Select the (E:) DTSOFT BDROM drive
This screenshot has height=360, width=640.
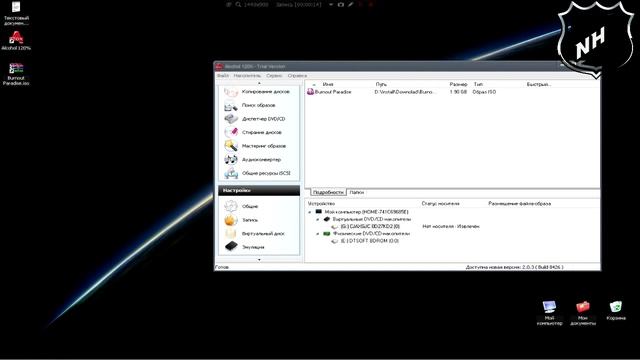(x=369, y=241)
